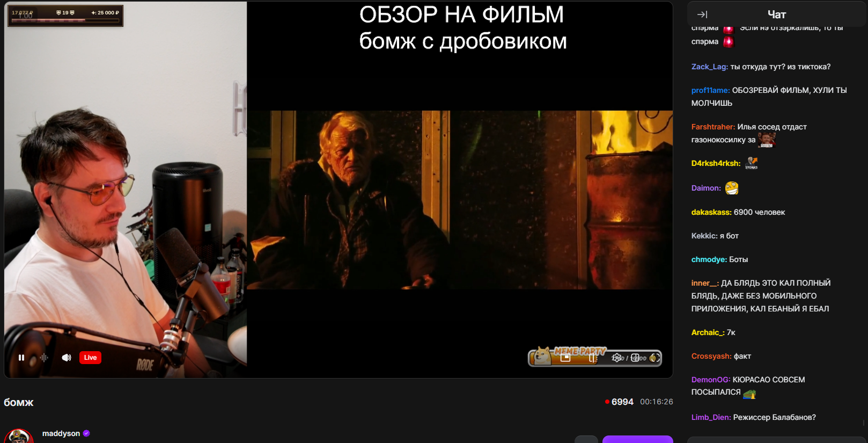Open Limb_Dien username in chat
The width and height of the screenshot is (868, 443).
[x=711, y=417]
